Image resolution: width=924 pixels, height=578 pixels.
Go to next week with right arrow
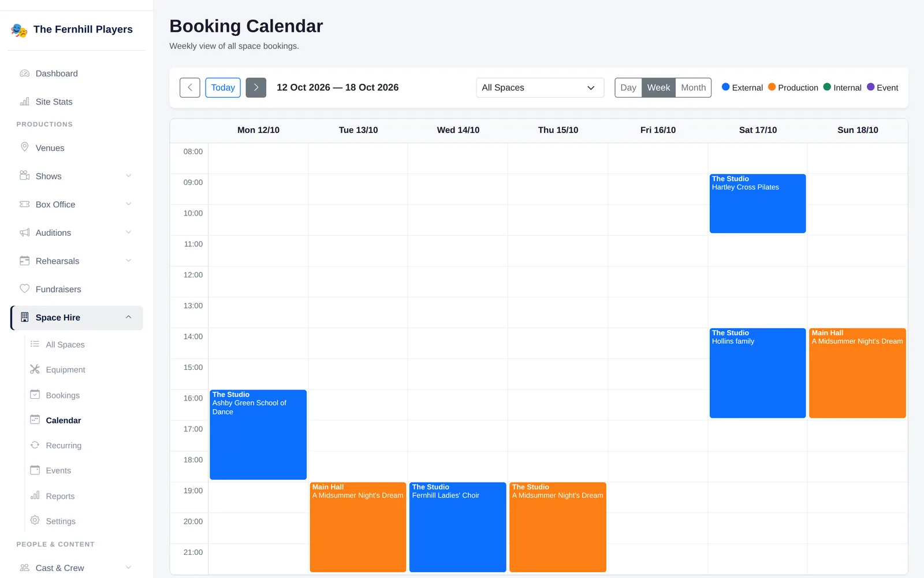[x=256, y=88]
